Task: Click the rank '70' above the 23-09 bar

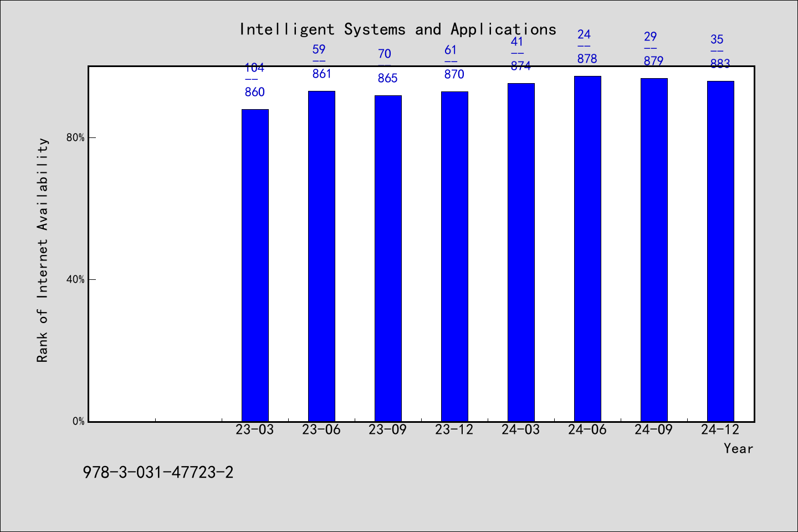Action: click(x=385, y=54)
